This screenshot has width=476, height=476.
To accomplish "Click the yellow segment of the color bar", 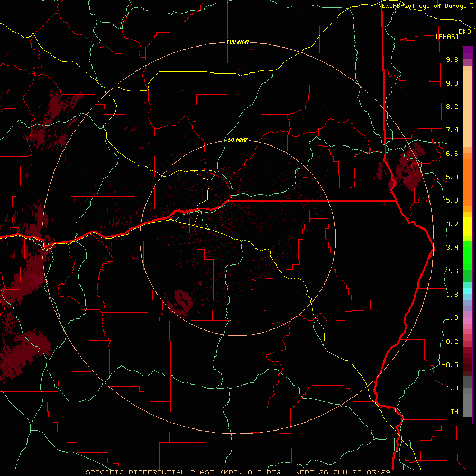I will click(467, 226).
